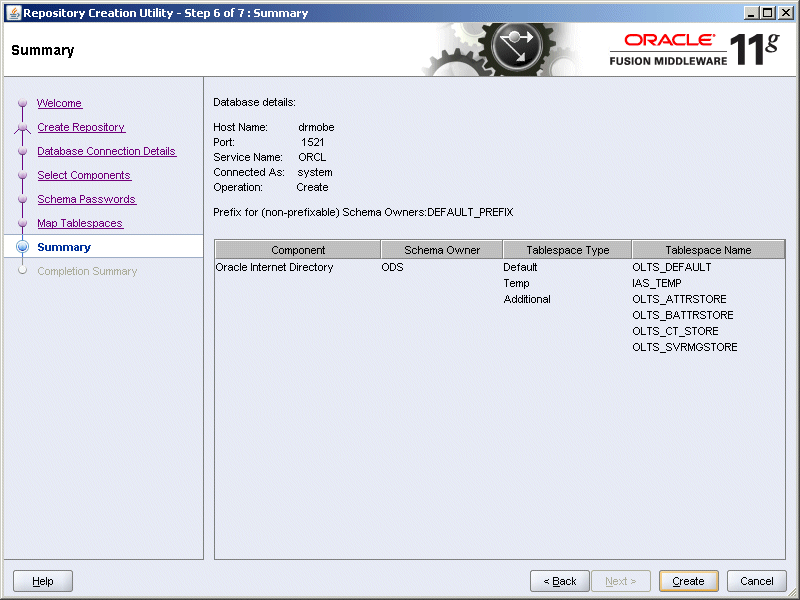Click the Component column header
800x600 pixels.
pyautogui.click(x=298, y=250)
